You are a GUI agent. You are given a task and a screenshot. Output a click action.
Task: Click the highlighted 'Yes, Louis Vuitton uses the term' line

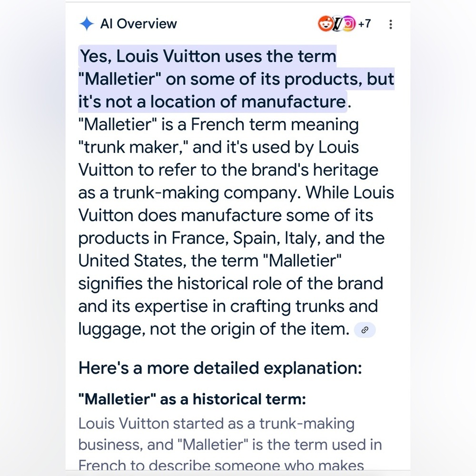click(208, 57)
